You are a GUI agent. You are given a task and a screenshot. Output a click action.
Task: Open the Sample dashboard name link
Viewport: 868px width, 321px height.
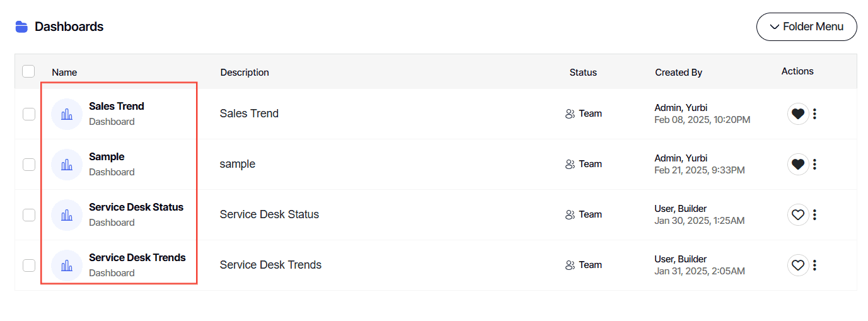[x=107, y=157]
